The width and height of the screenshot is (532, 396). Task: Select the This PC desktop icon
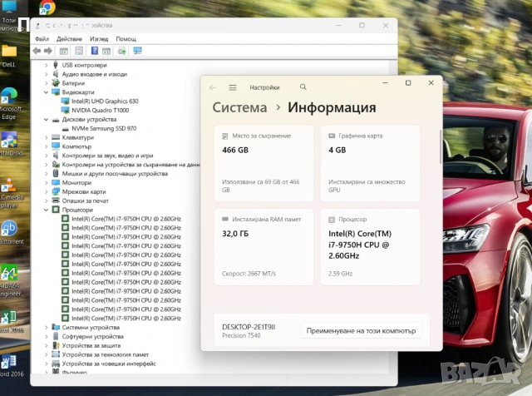[x=9, y=15]
